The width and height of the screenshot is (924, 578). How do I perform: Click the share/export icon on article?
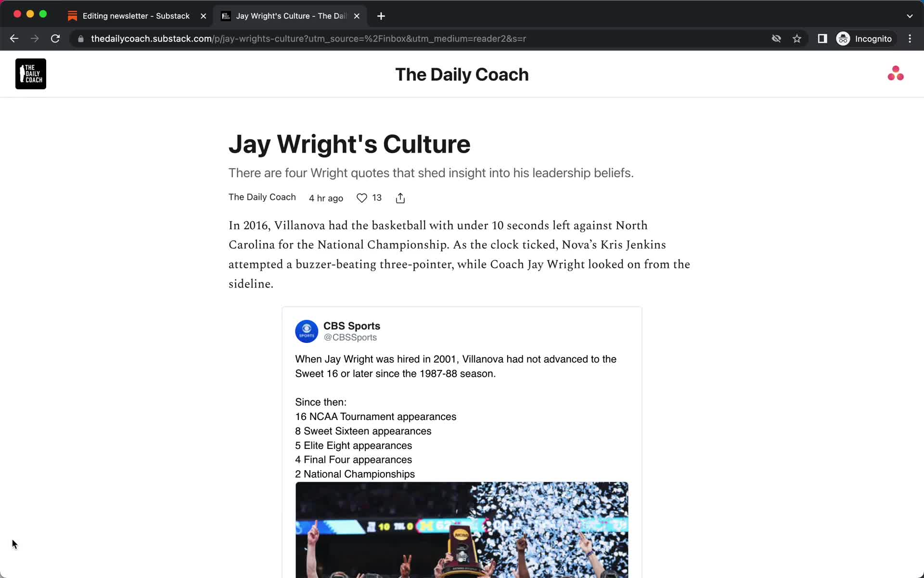pyautogui.click(x=400, y=198)
